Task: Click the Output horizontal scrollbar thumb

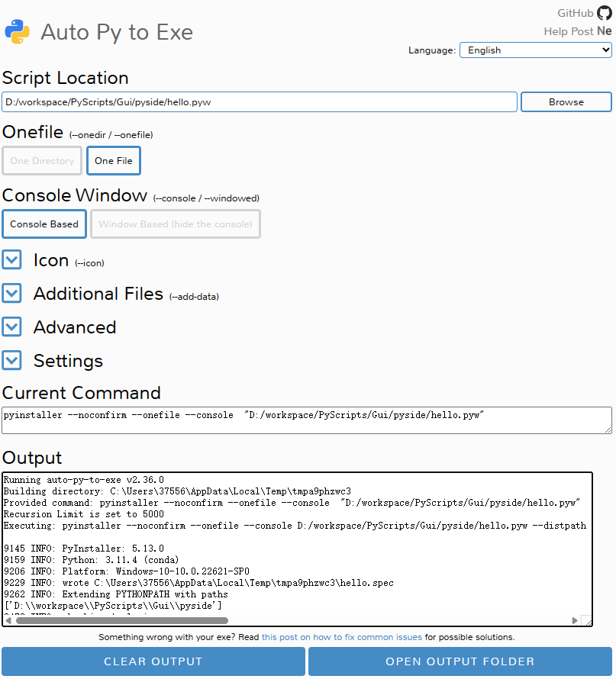Action: click(x=122, y=620)
